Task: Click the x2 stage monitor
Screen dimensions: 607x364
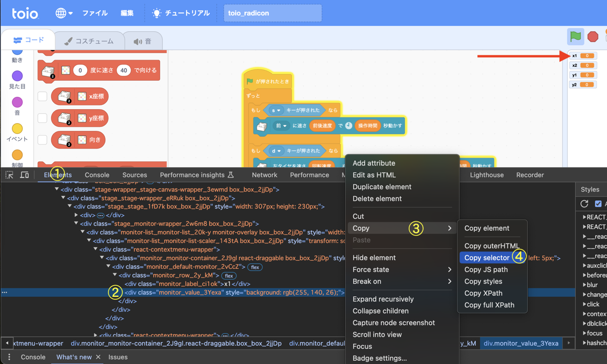Action: point(583,66)
